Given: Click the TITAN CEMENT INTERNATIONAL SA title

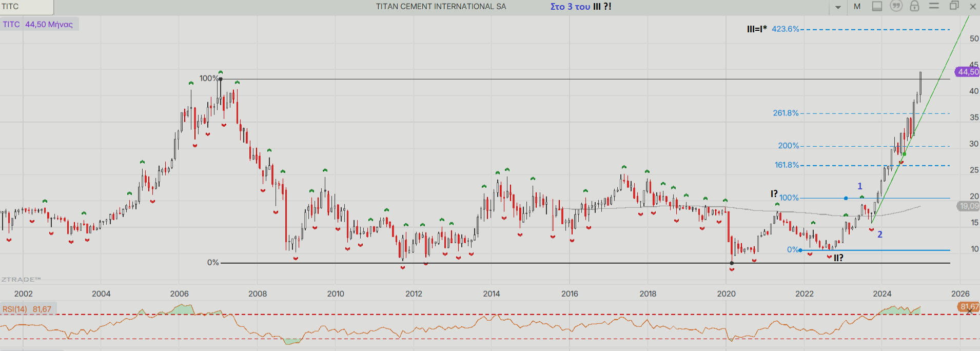Looking at the screenshot, I should (441, 7).
